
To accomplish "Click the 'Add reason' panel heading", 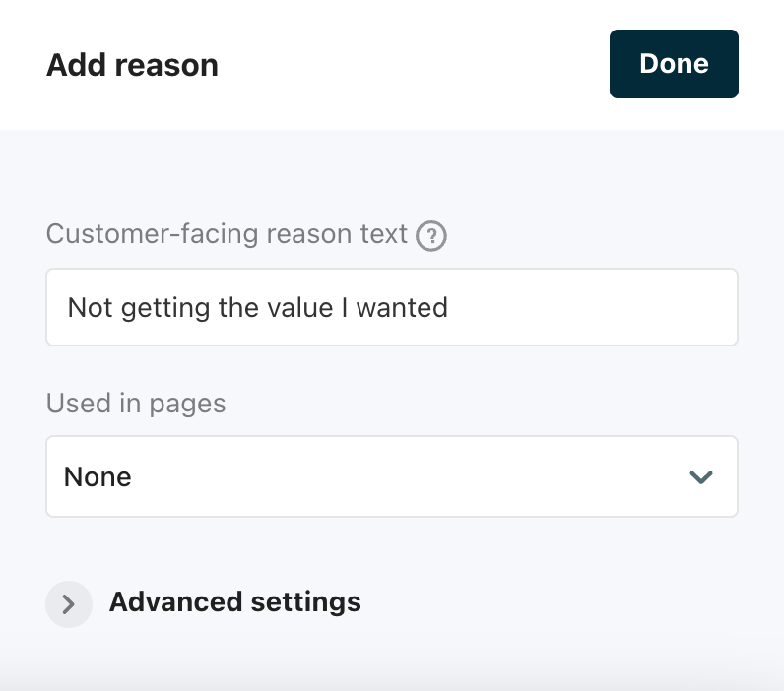I will [132, 66].
